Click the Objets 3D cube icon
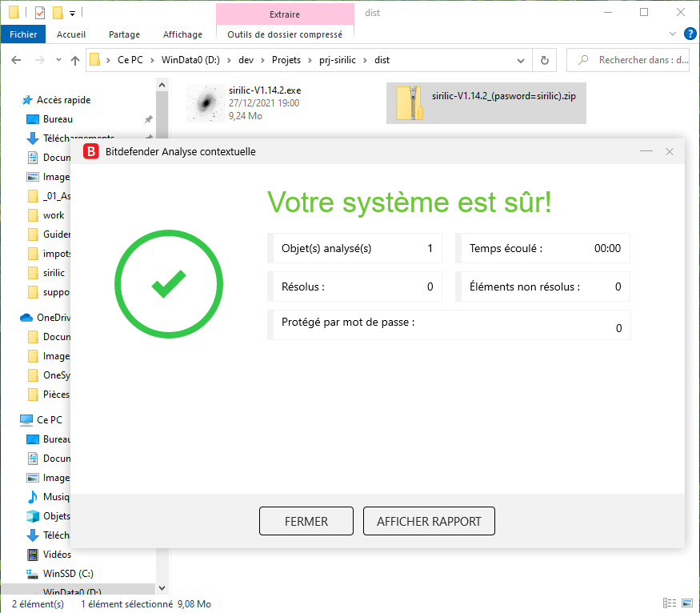This screenshot has width=700, height=613. coord(33,516)
